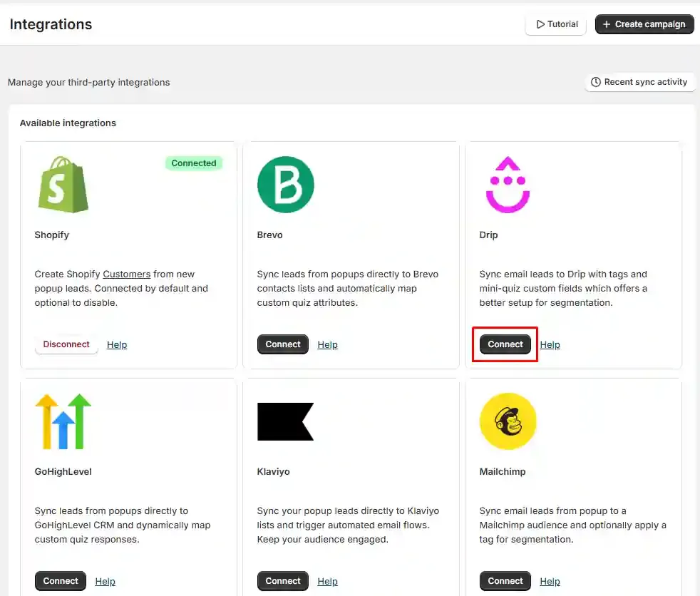Click Create campaign button
This screenshot has width=700, height=596.
644,24
